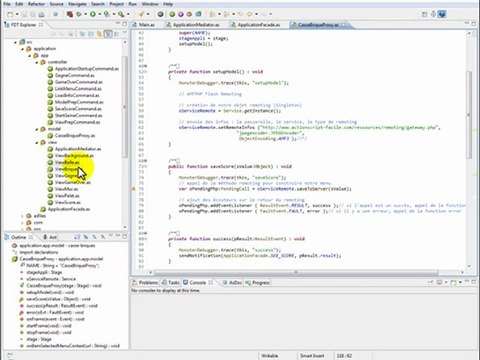Select CasseBriqueProxy.as in model folder

click(75, 136)
